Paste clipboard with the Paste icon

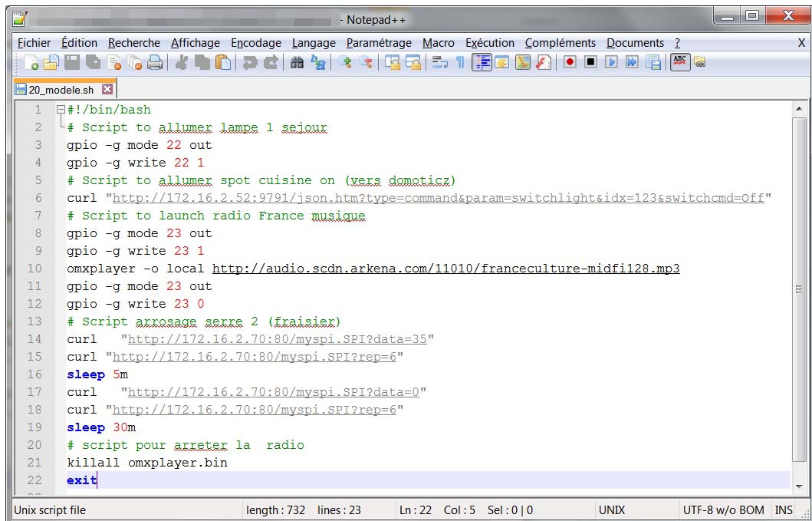click(x=222, y=63)
